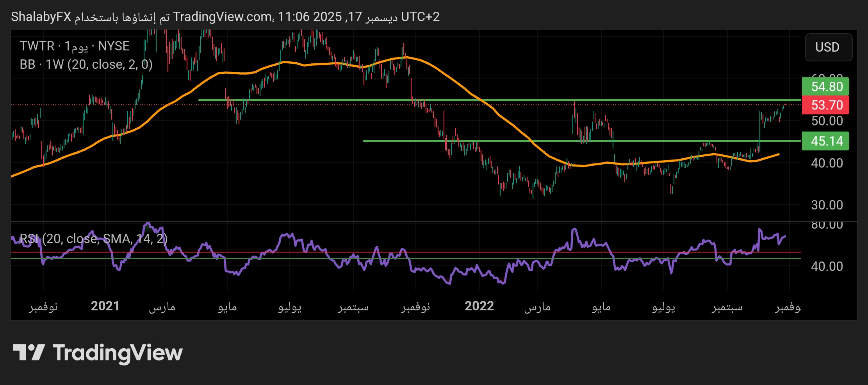Image resolution: width=868 pixels, height=385 pixels.
Task: Click the 30.00 price axis label
Action: pos(827,205)
